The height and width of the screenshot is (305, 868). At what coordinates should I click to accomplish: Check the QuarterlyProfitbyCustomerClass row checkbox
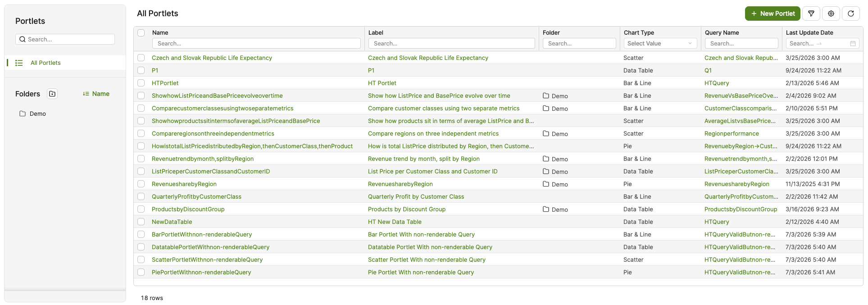coord(141,196)
